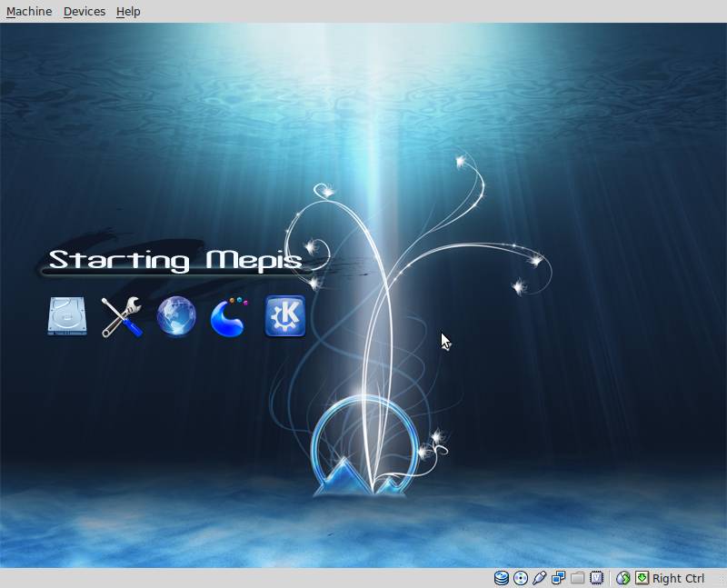Screen dimensions: 727x588
Task: Click the KDE gear K splash icon
Action: tap(285, 315)
